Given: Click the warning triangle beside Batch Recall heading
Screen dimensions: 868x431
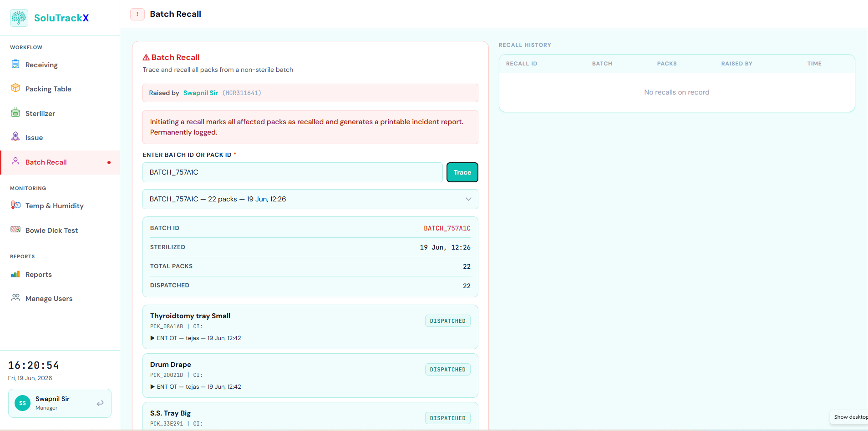Looking at the screenshot, I should 146,57.
